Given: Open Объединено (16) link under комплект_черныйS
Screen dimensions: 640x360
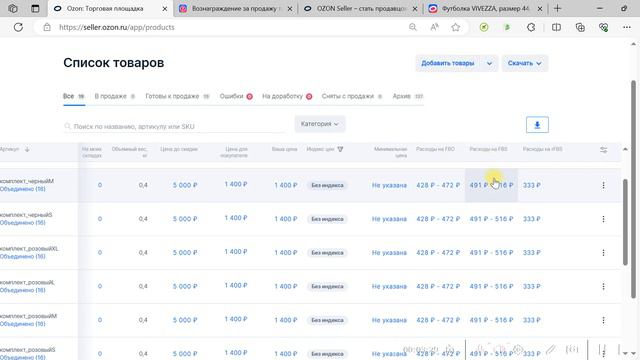Looking at the screenshot, I should tap(23, 223).
